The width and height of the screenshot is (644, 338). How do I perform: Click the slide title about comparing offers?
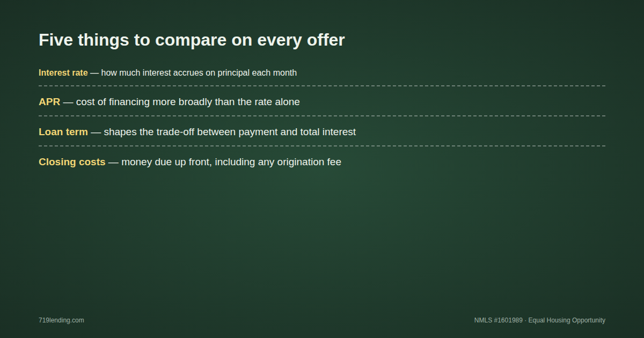192,40
